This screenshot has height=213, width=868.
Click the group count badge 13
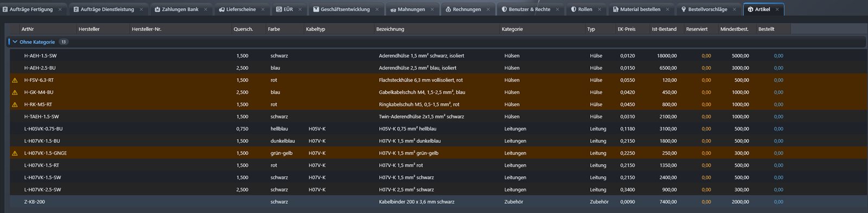click(x=63, y=42)
